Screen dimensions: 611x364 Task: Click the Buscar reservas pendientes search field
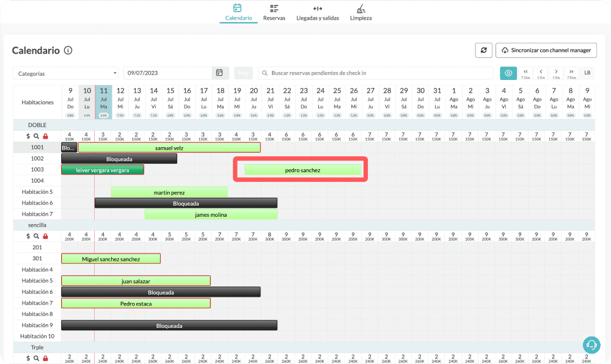376,73
